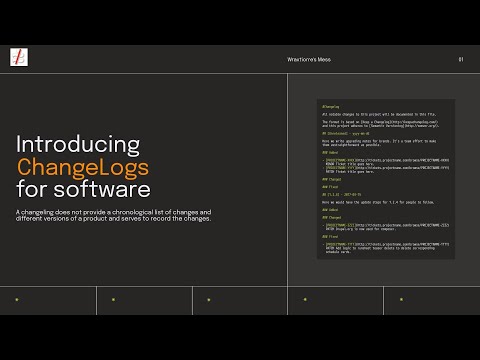This screenshot has height=360, width=480.
Task: Click the second yellow dot in bottom strip
Action: (113, 300)
